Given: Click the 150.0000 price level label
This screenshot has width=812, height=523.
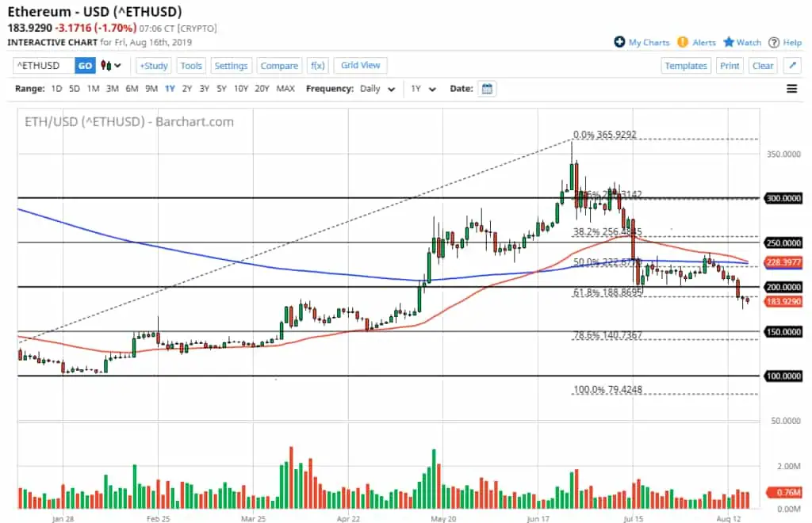Looking at the screenshot, I should coord(783,331).
